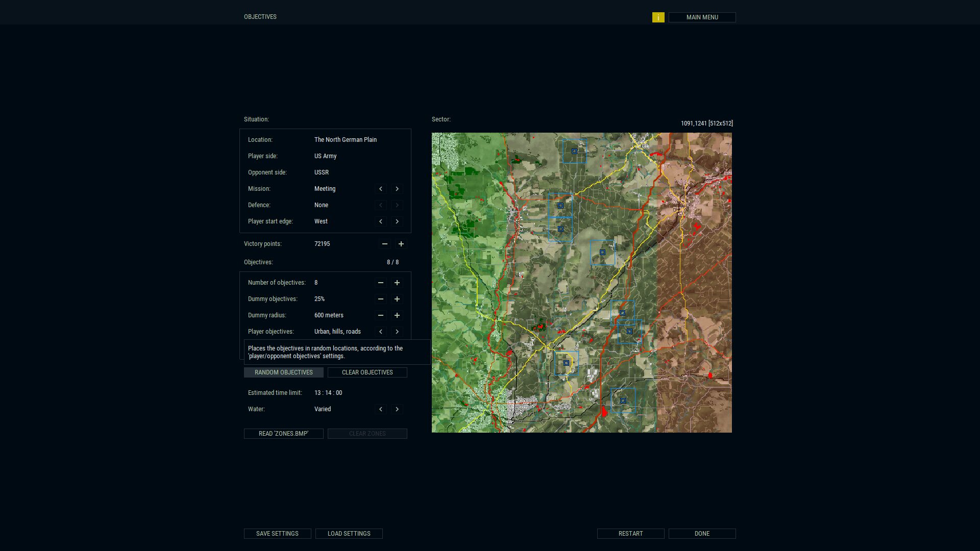
Task: Click Read 'ZONES.BMP' button
Action: coord(283,434)
